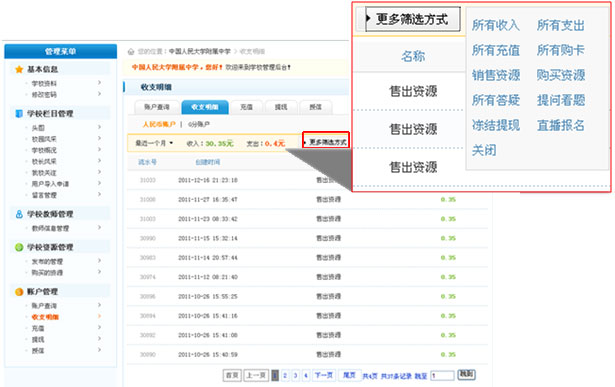The height and width of the screenshot is (387, 615).
Task: Click the 首页 pagination button
Action: [x=232, y=375]
